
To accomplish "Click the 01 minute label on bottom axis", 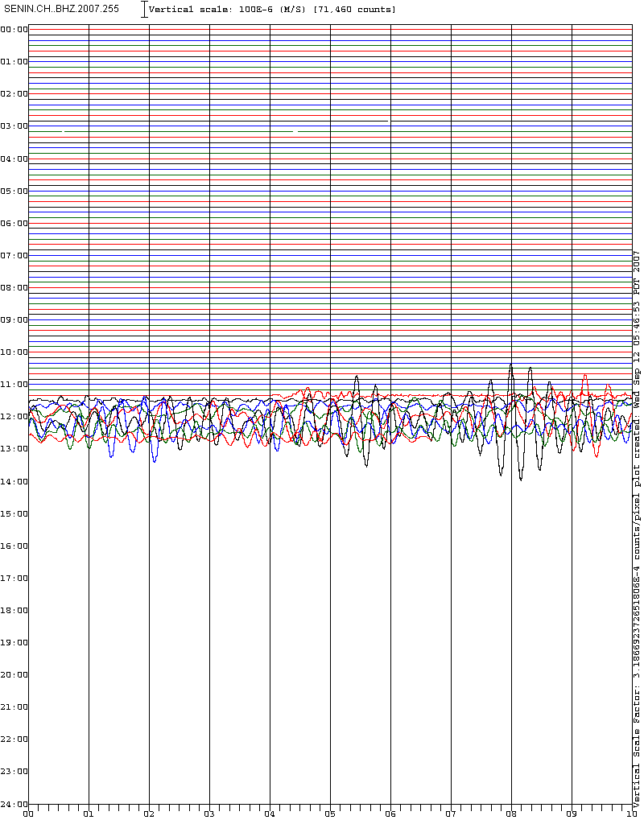I will click(89, 814).
